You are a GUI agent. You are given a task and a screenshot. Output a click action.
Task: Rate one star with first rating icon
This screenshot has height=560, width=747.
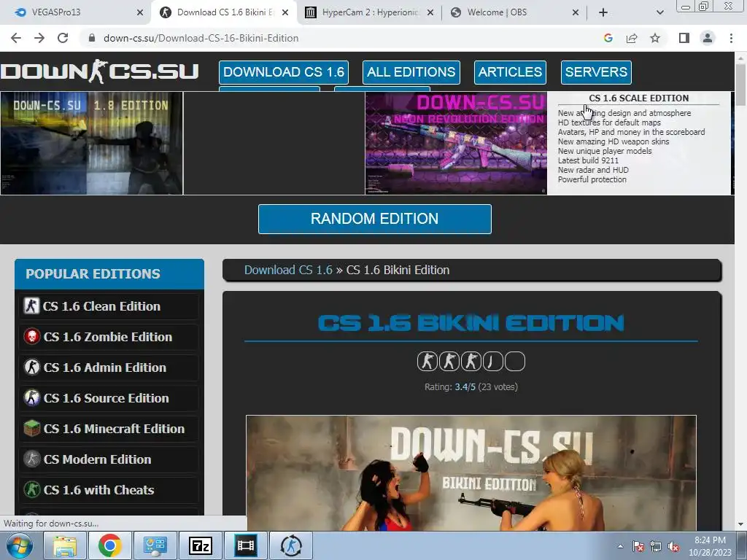coord(427,362)
